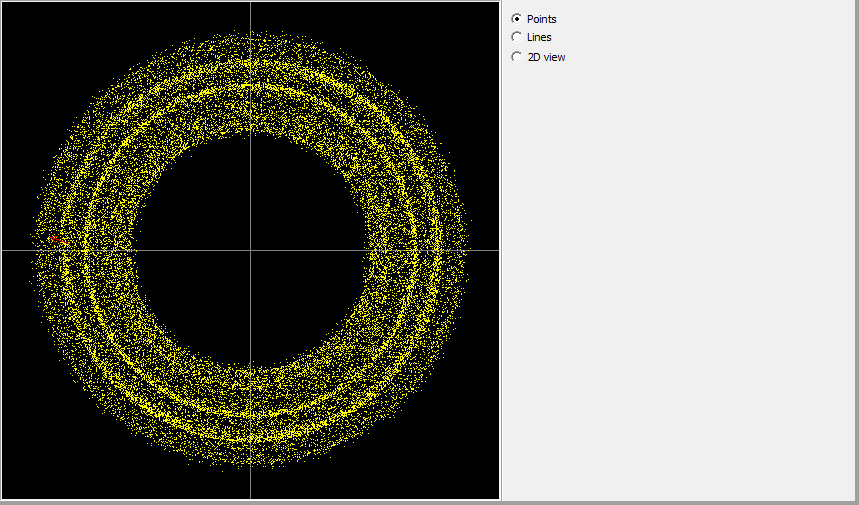This screenshot has width=859, height=505.
Task: Click bottom end of vertical axis line
Action: coord(250,495)
